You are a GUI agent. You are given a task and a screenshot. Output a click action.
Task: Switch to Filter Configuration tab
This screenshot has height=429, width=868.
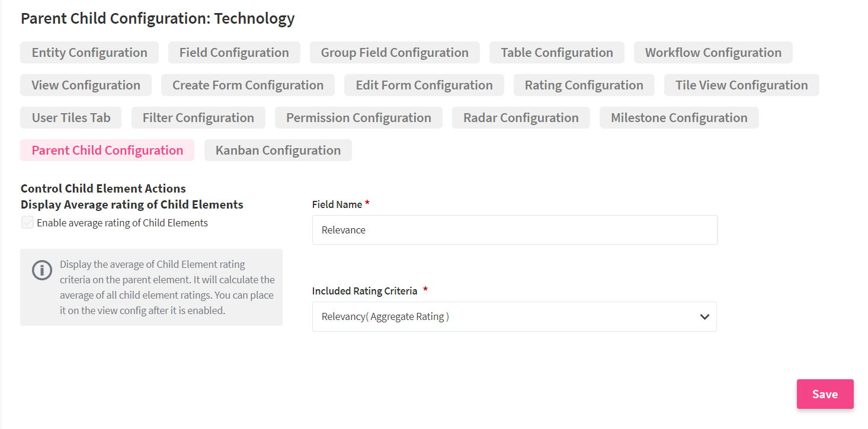[198, 118]
